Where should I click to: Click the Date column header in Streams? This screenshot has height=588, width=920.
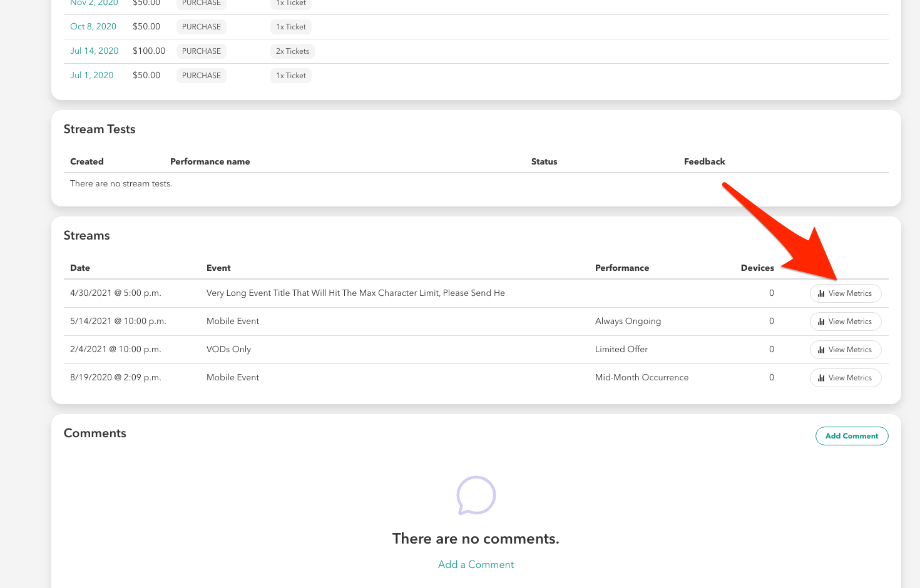(x=80, y=268)
